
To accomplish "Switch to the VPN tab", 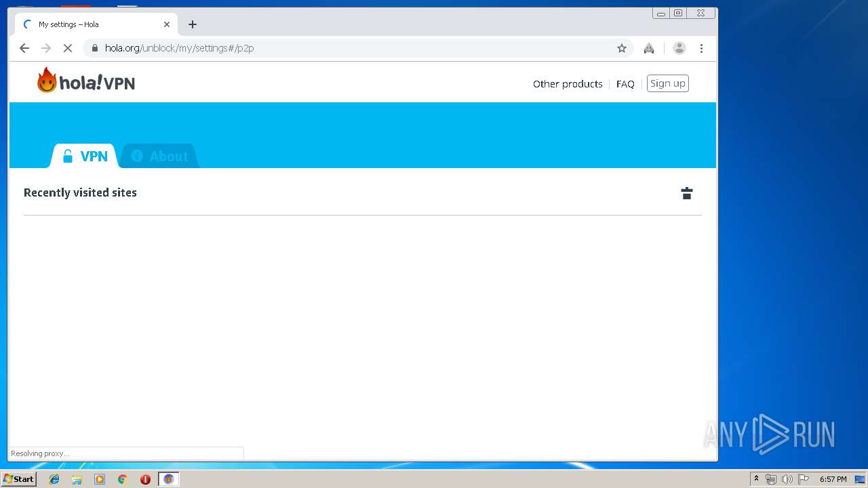I will (x=85, y=156).
